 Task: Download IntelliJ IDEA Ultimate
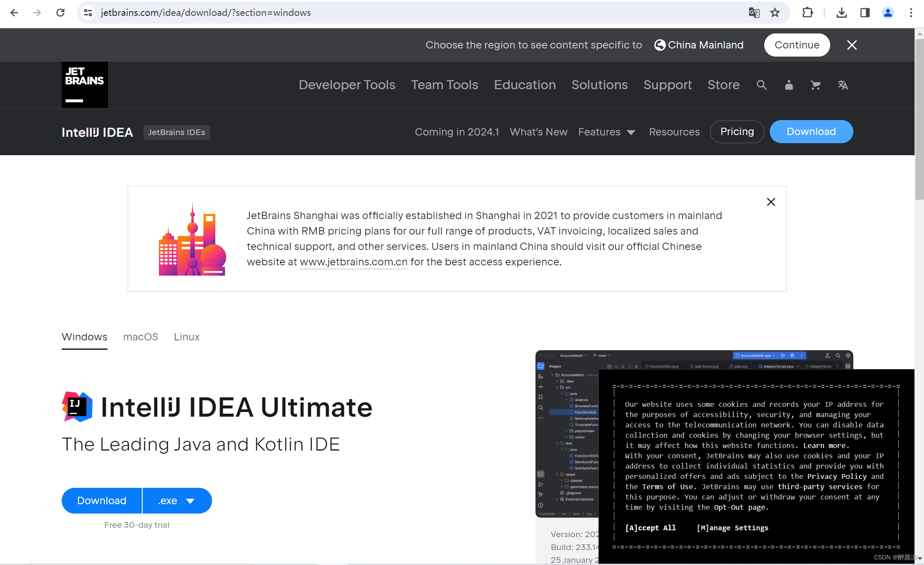[102, 501]
